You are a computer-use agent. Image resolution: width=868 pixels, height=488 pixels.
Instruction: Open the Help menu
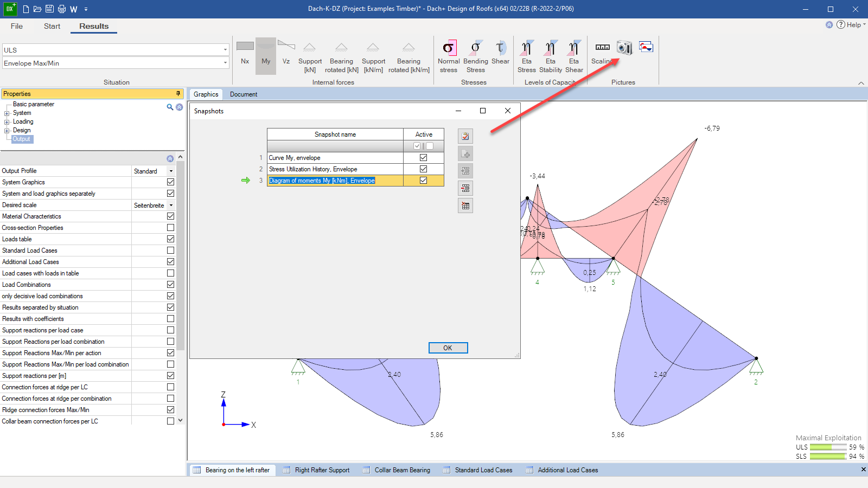click(x=850, y=24)
